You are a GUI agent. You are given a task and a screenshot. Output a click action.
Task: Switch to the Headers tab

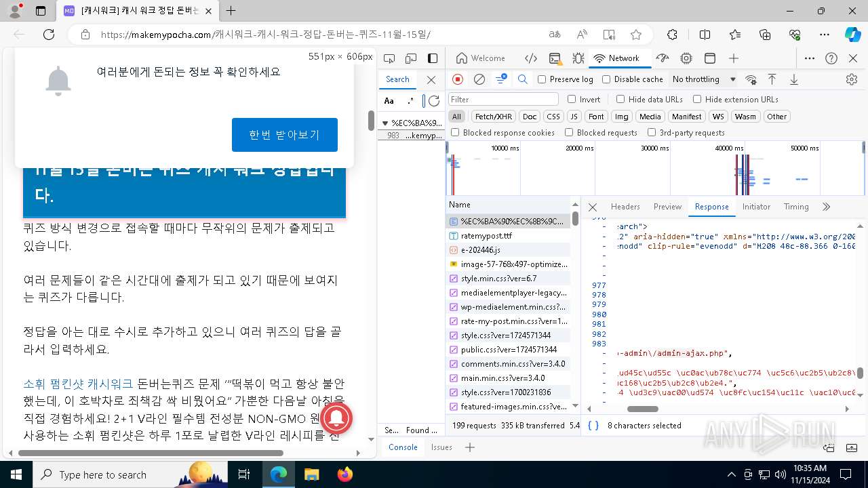(x=625, y=207)
